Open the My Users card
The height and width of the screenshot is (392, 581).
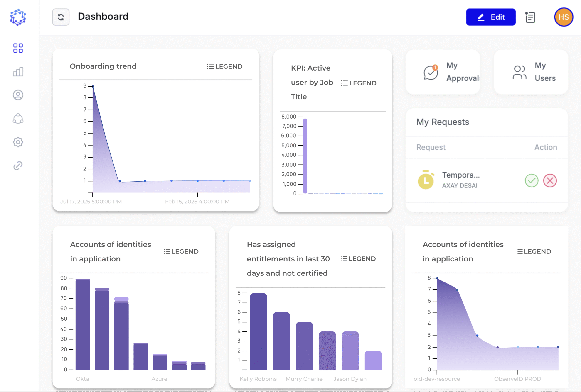pyautogui.click(x=531, y=72)
